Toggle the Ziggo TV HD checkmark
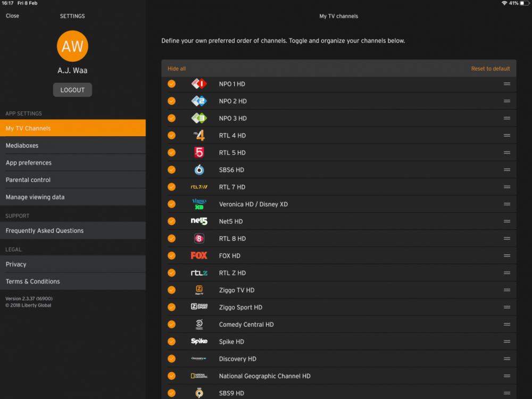 pyautogui.click(x=172, y=290)
